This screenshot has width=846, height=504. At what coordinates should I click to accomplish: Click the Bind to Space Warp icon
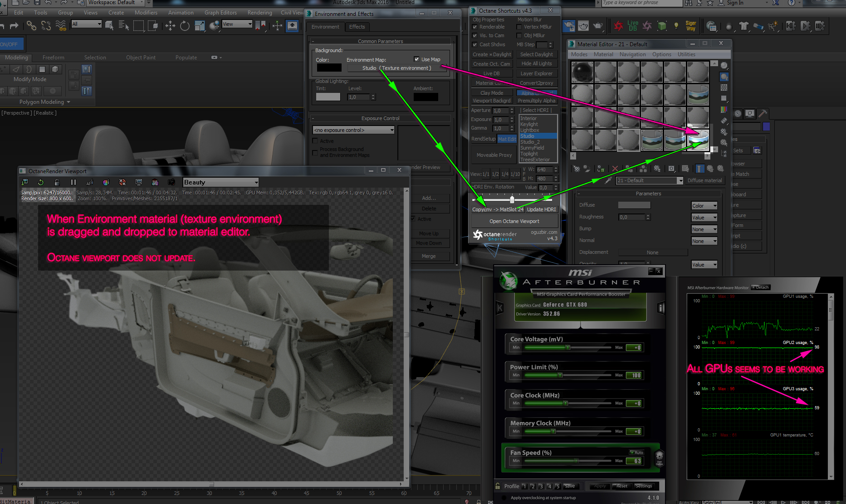pyautogui.click(x=61, y=26)
